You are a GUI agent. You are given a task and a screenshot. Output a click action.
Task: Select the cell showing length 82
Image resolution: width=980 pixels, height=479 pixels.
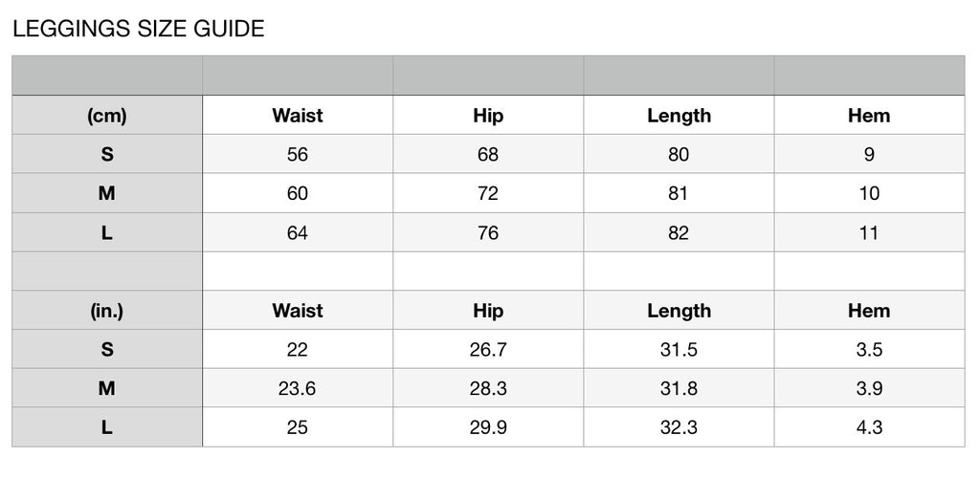(679, 232)
